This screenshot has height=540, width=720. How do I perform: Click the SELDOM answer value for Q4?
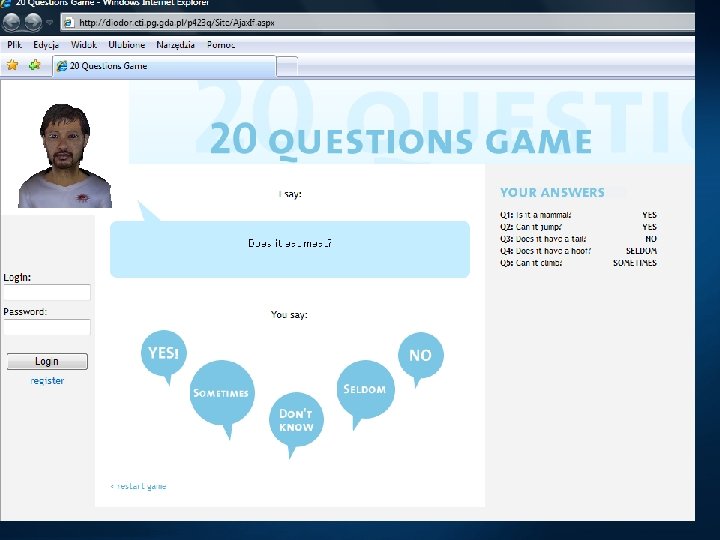tap(641, 251)
